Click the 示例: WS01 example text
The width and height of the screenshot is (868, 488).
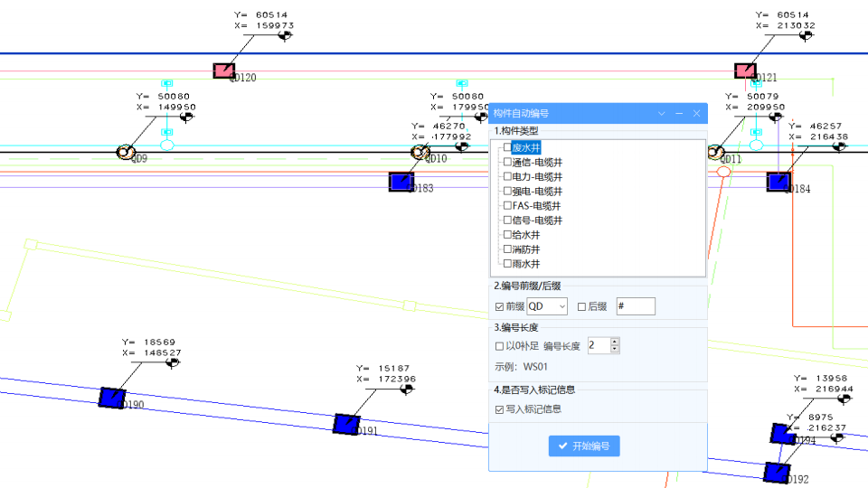(x=521, y=367)
